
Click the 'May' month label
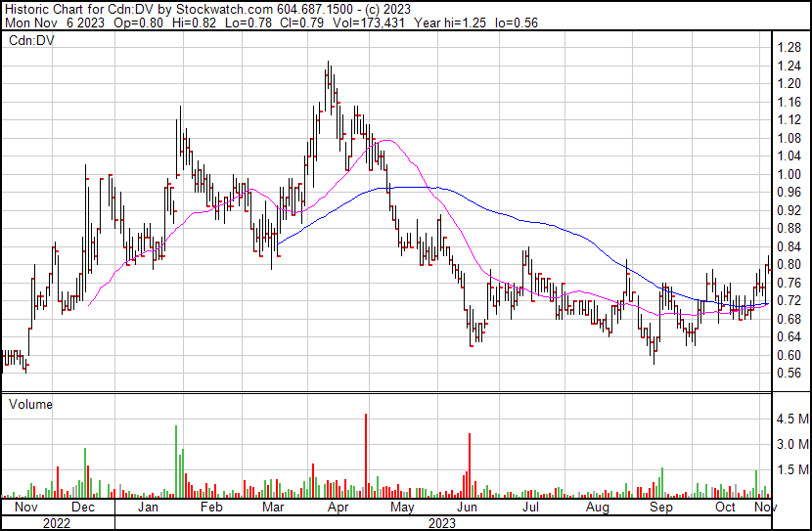(402, 507)
